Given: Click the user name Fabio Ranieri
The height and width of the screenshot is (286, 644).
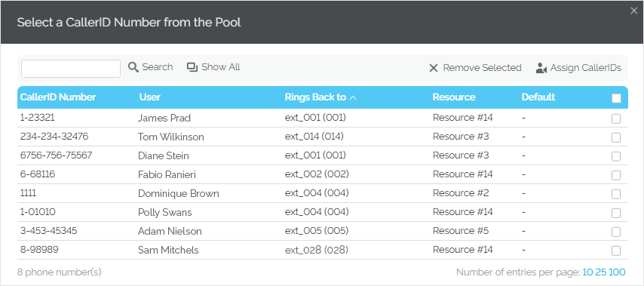Looking at the screenshot, I should [x=167, y=175].
